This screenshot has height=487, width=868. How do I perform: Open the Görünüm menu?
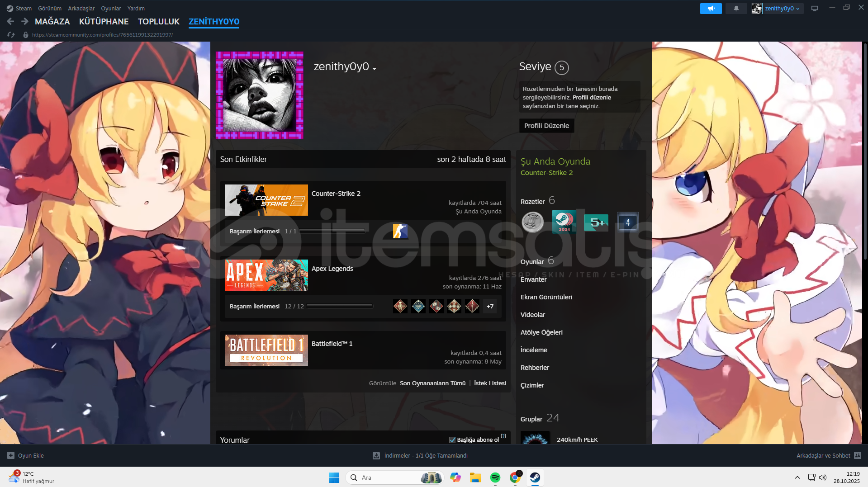coord(50,9)
